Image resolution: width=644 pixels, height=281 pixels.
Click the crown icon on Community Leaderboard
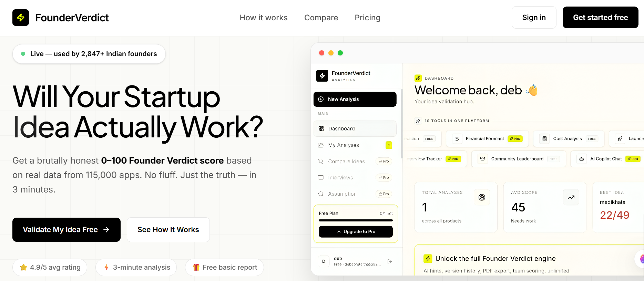tap(482, 159)
